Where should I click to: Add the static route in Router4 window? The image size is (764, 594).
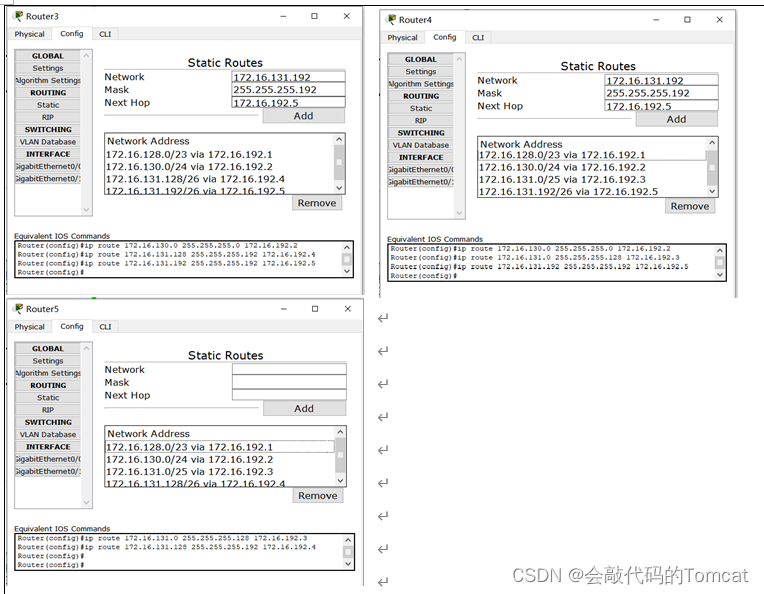676,119
